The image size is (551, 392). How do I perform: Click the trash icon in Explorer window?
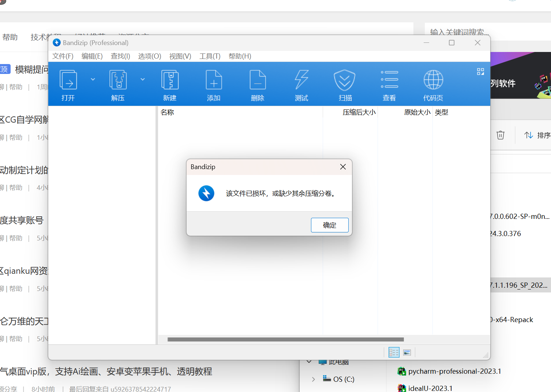tap(501, 135)
